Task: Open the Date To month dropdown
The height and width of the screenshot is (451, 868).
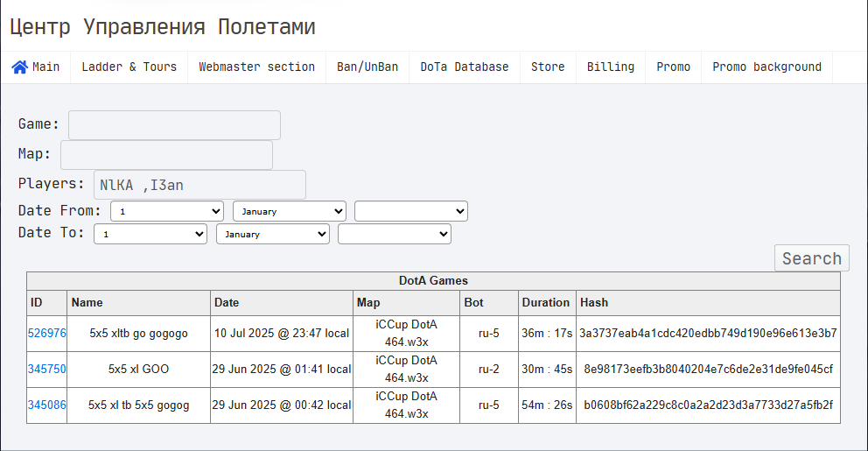Action: (x=273, y=234)
